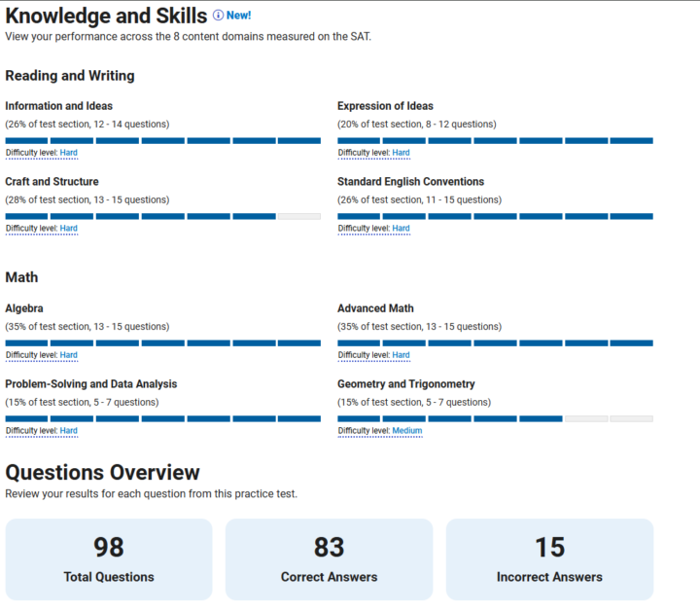
Task: Click the Algebra performance bar
Action: coord(162,342)
